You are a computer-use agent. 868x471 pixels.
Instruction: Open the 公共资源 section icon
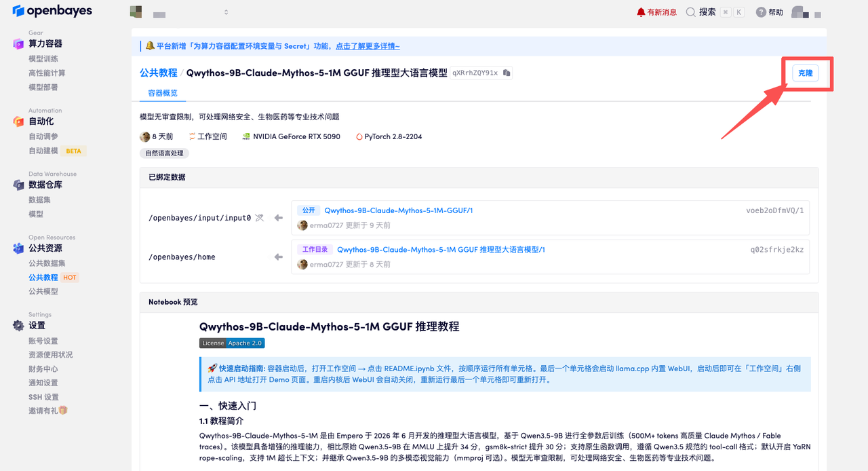pos(18,248)
